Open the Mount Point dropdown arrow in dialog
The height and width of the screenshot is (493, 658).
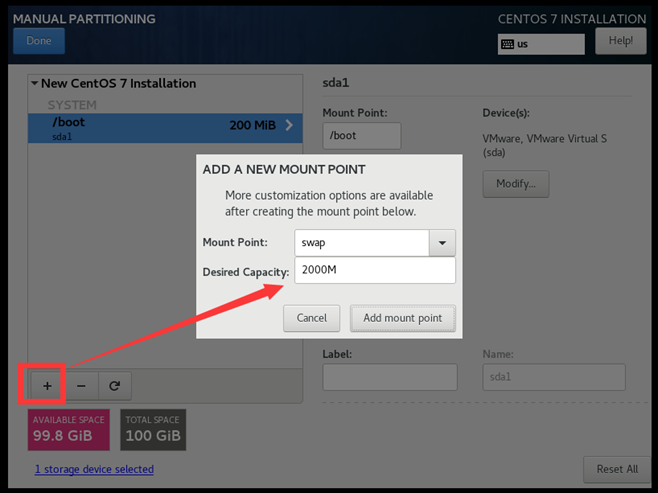(x=442, y=243)
